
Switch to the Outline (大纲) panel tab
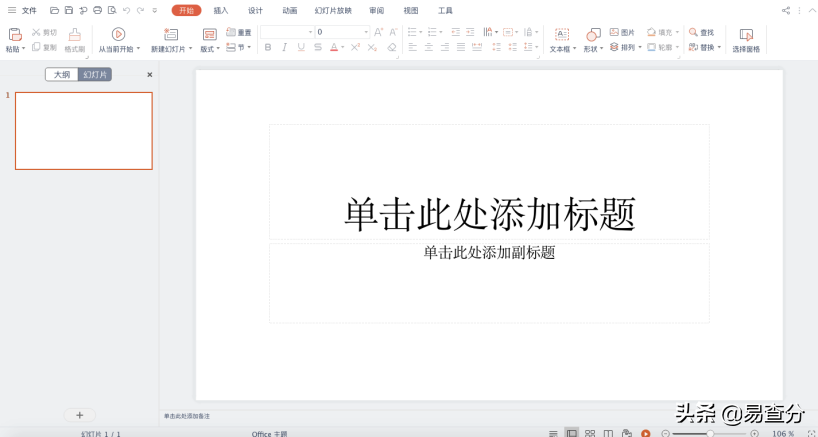click(x=62, y=75)
